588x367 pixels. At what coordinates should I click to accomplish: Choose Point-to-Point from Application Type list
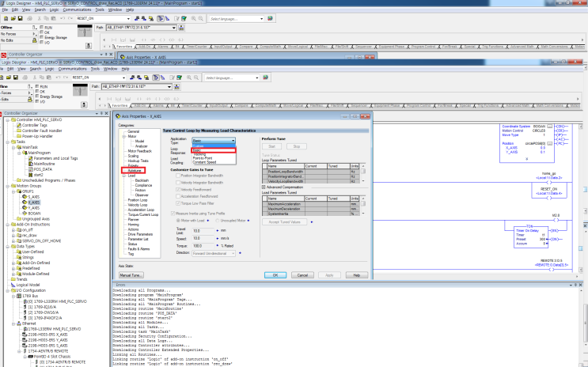(203, 158)
